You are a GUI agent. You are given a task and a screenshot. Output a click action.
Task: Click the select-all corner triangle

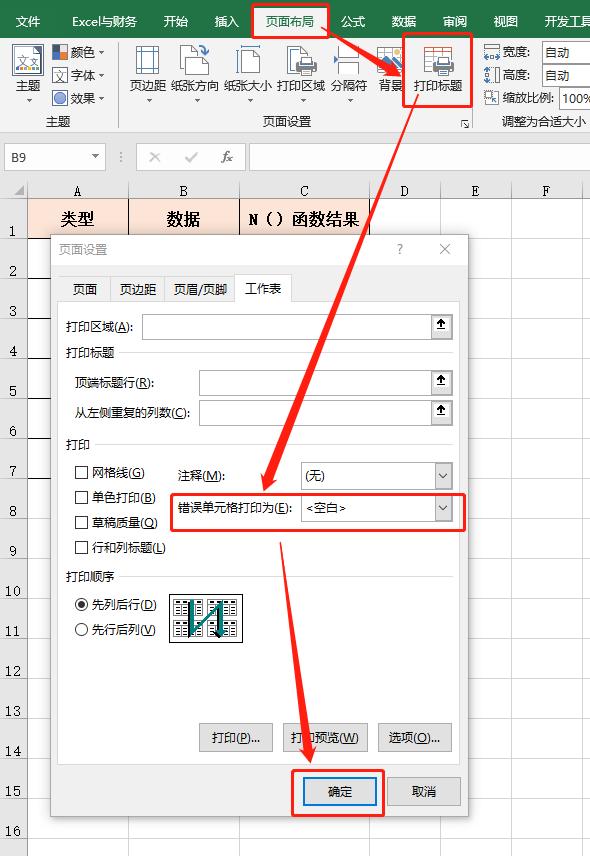click(19, 191)
